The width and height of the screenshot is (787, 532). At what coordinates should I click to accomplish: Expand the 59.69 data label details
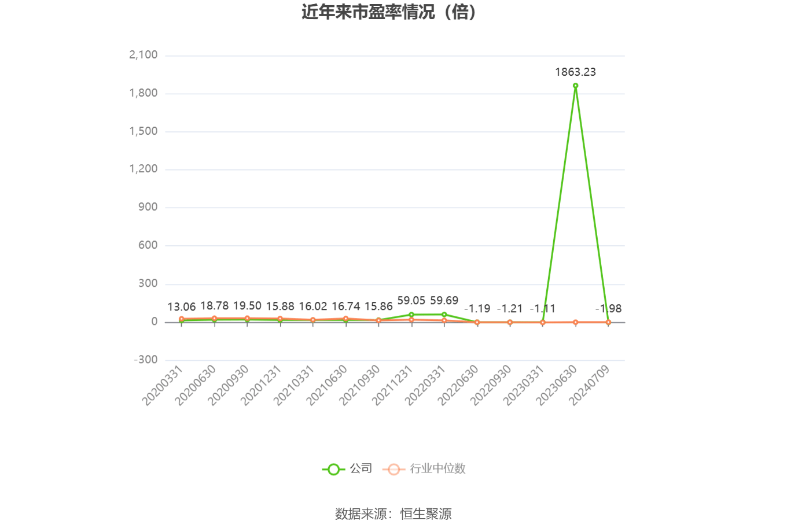click(x=446, y=301)
